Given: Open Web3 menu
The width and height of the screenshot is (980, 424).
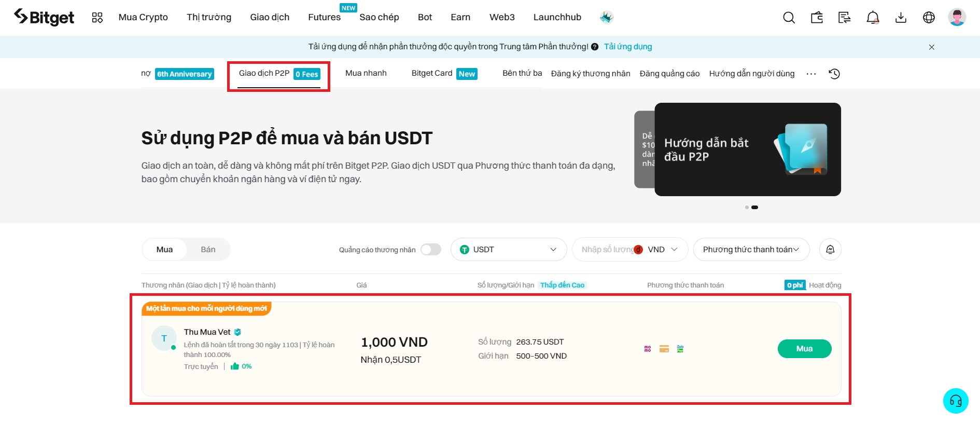Looking at the screenshot, I should [502, 18].
